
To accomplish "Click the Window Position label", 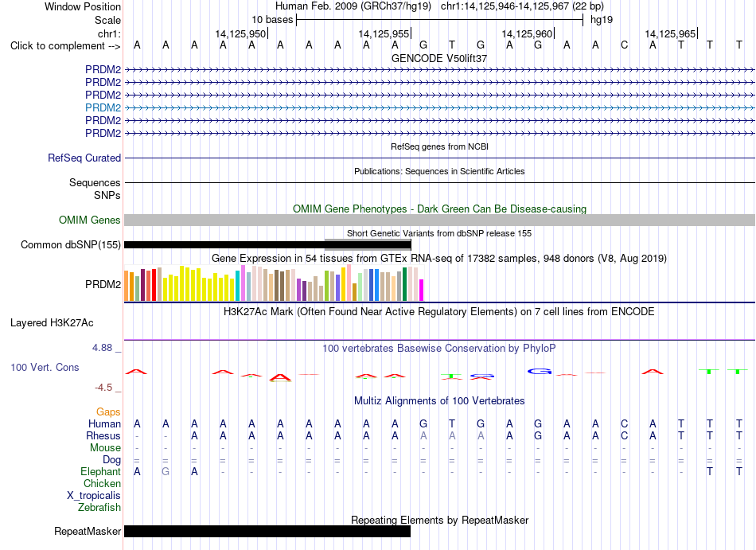I will 83,6.
